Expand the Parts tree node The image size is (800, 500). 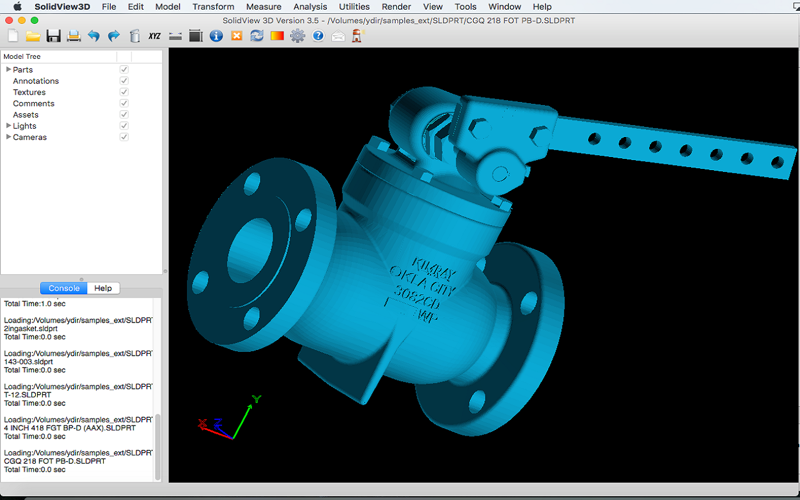coord(8,69)
